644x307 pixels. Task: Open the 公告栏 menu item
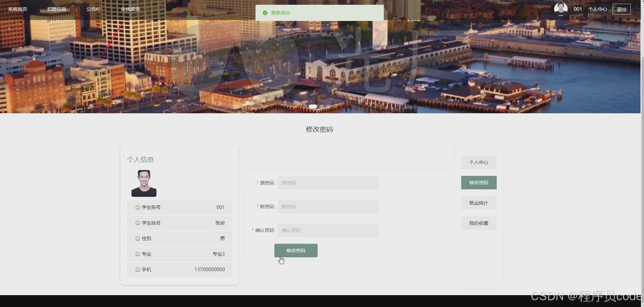[94, 9]
